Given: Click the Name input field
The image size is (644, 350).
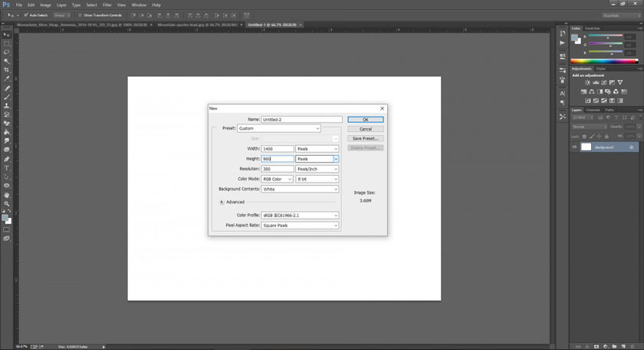Looking at the screenshot, I should 302,119.
